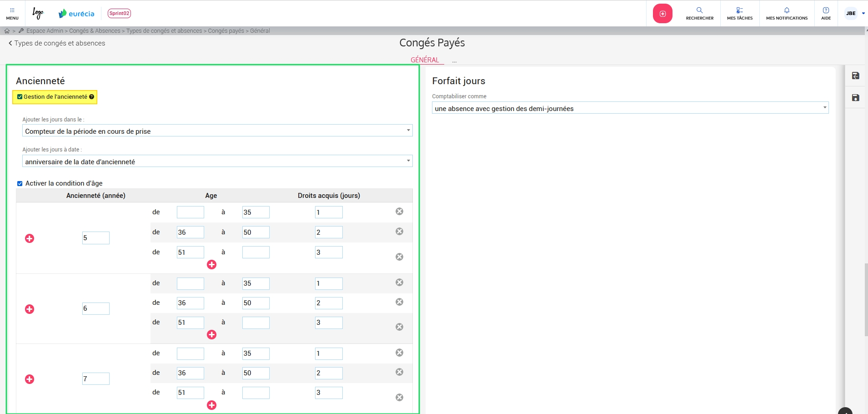Click Congés & Absences in the breadcrumb

pos(95,31)
